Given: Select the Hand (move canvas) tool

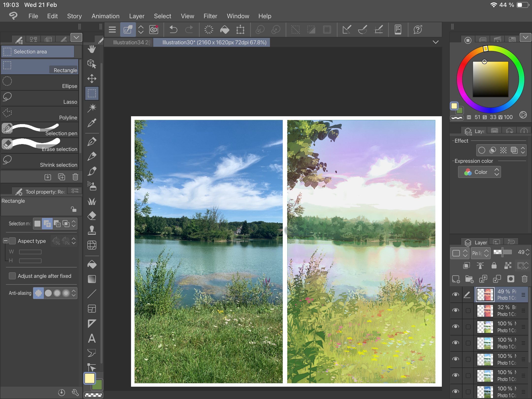Looking at the screenshot, I should [92, 49].
